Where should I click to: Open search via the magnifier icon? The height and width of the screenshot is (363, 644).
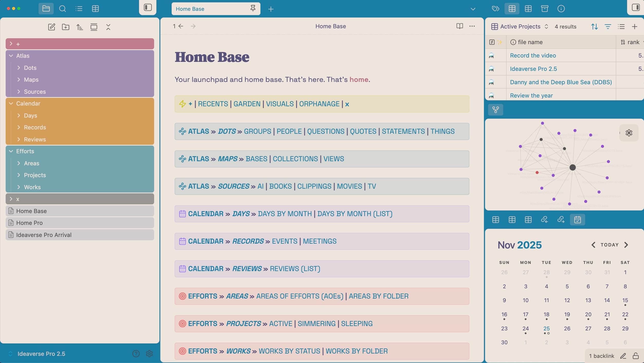pos(62,9)
